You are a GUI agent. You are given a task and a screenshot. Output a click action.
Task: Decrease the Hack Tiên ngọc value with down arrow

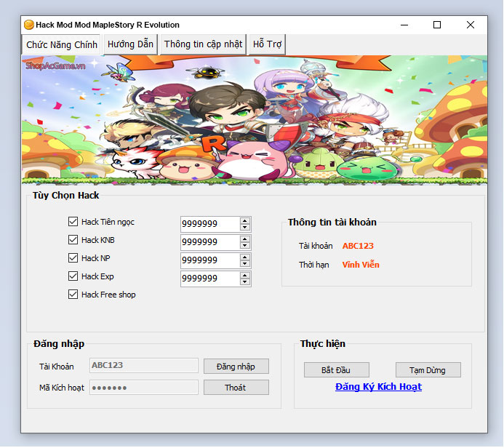[245, 227]
